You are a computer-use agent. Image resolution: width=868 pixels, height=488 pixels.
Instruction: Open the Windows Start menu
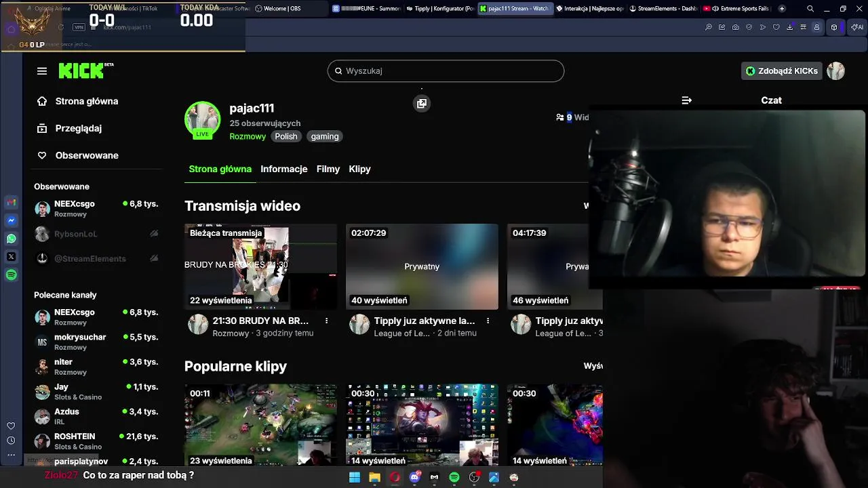(355, 477)
